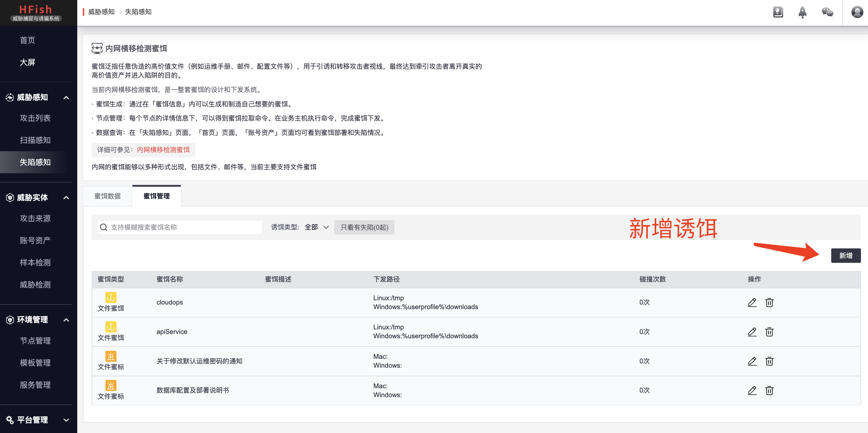Edit the apiService bait entry
The width and height of the screenshot is (868, 433).
pos(752,331)
